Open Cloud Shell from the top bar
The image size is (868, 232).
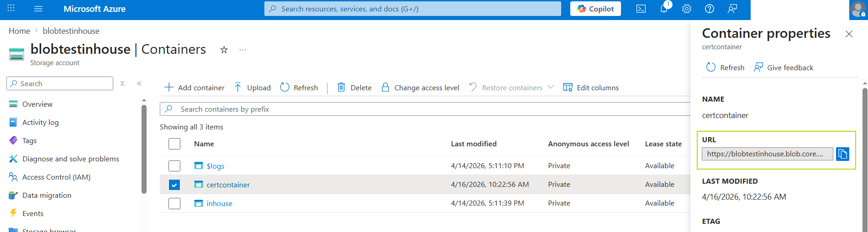641,9
